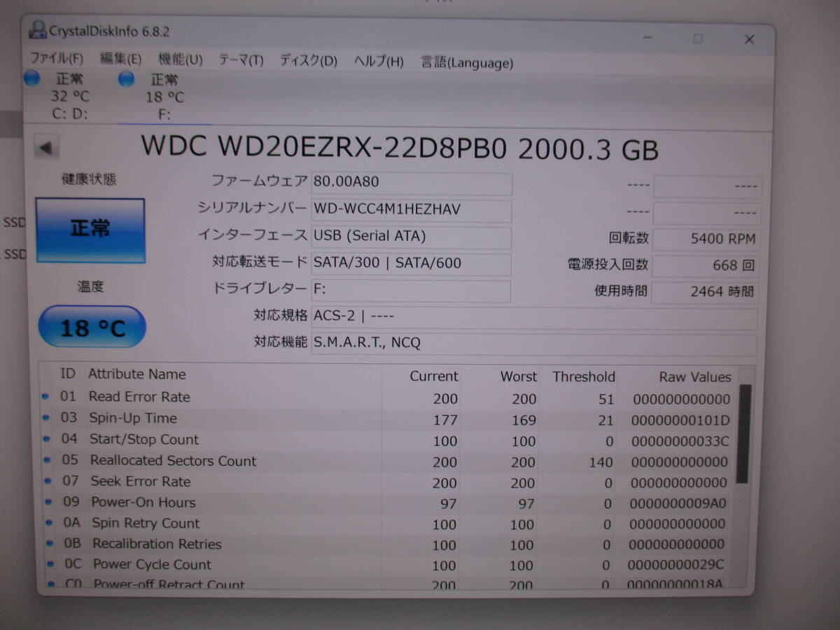Open the ヘルプ(H) menu
The height and width of the screenshot is (630, 840).
point(378,62)
